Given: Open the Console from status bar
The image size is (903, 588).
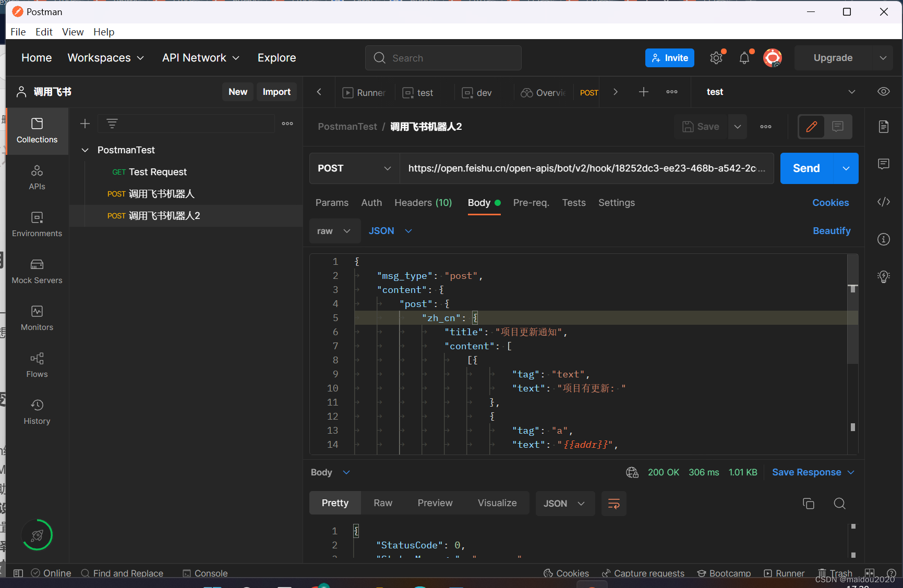Looking at the screenshot, I should click(205, 573).
